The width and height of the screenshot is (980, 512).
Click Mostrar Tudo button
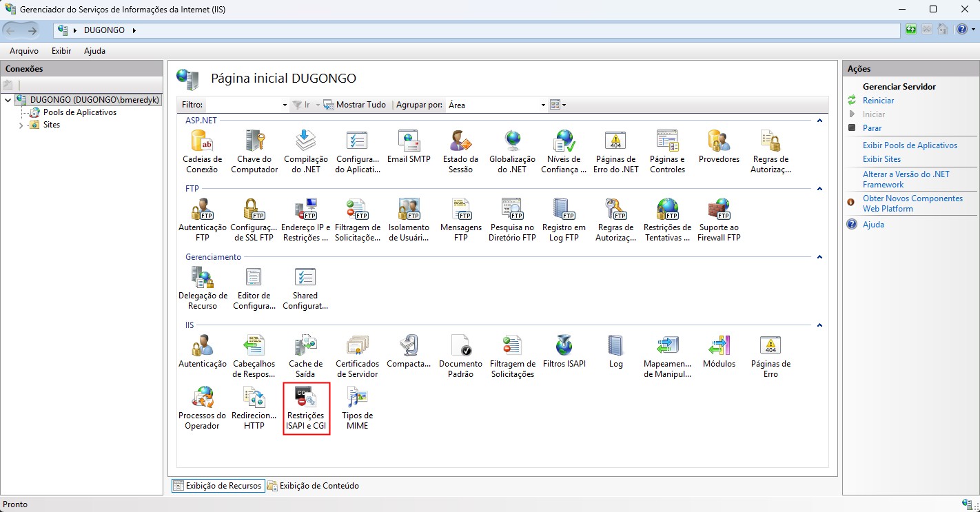[355, 105]
